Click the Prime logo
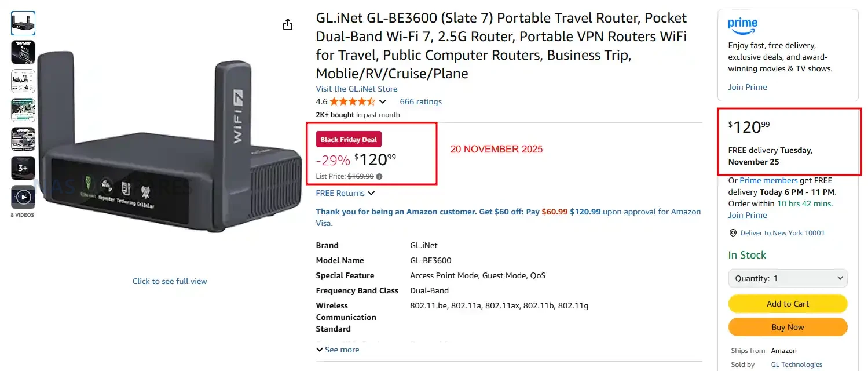The width and height of the screenshot is (868, 371). click(743, 24)
